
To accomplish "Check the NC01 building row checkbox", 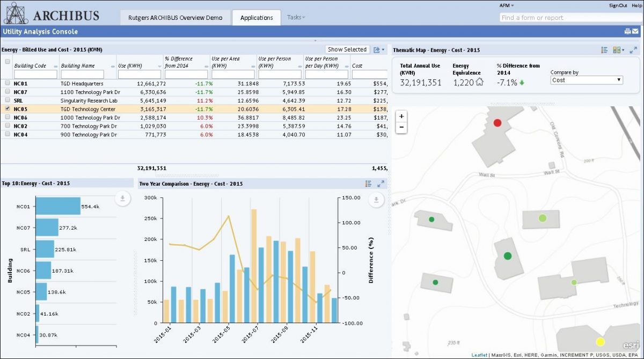I will 7,84.
